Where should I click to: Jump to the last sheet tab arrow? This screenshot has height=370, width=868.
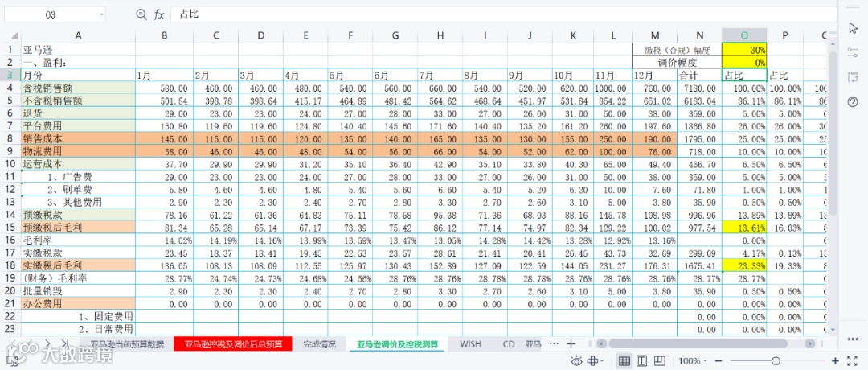[x=64, y=343]
